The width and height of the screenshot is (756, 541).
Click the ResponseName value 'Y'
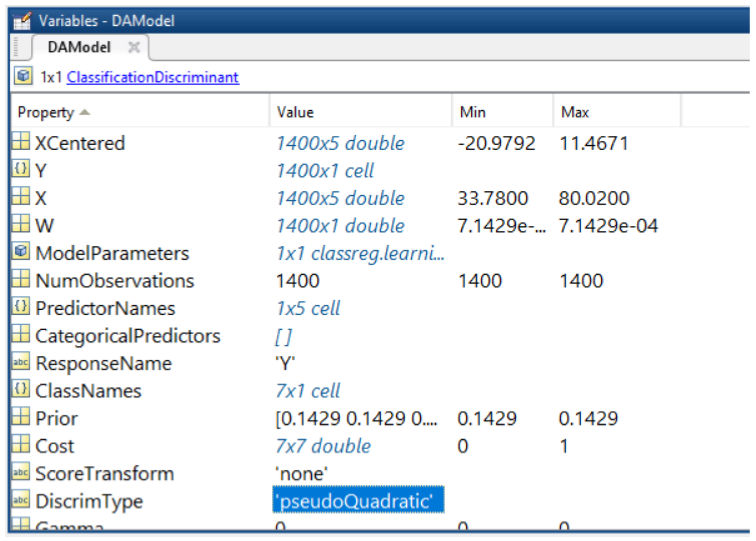pyautogui.click(x=285, y=363)
